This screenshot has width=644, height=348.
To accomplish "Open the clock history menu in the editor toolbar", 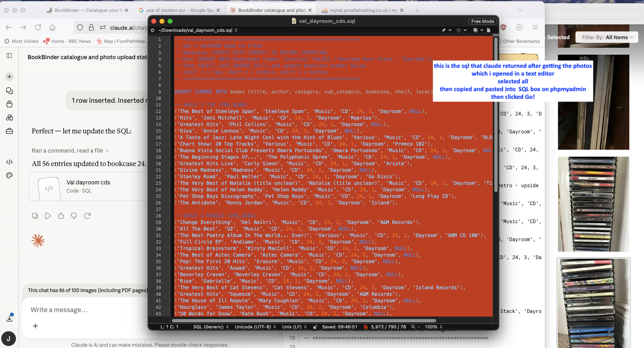I will click(x=461, y=30).
